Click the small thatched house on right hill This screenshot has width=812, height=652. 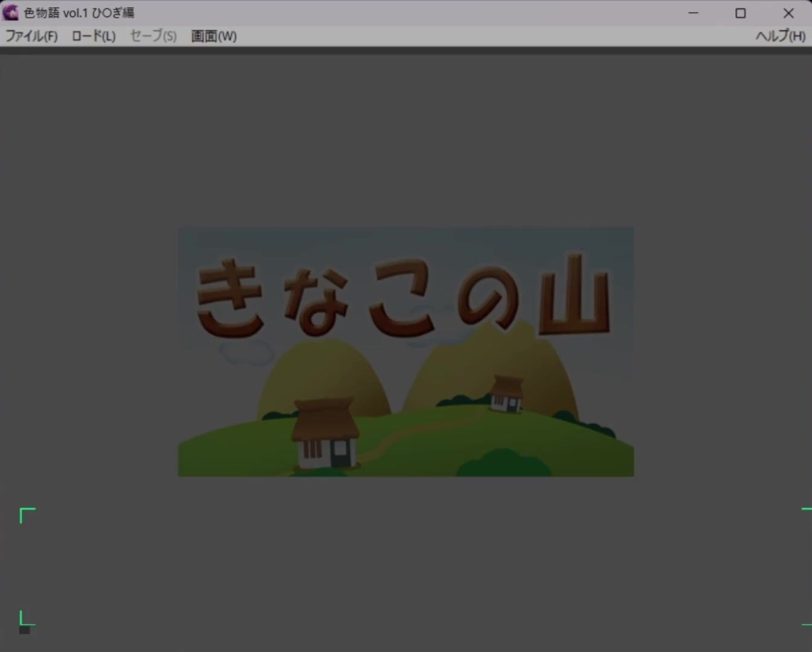point(506,394)
